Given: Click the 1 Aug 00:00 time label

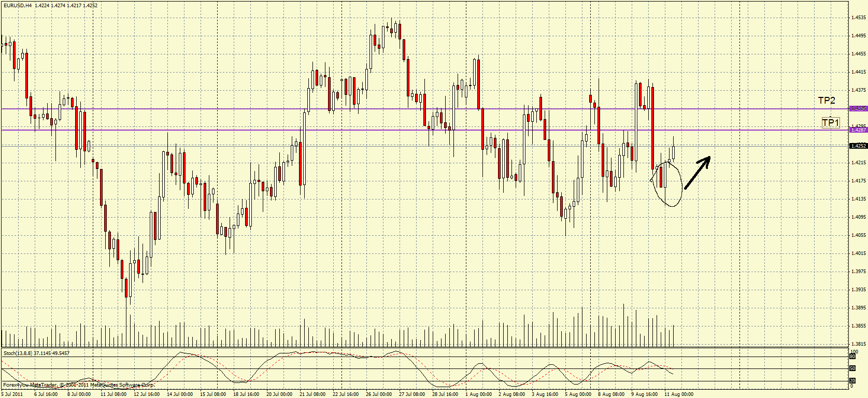Looking at the screenshot, I should (478, 394).
